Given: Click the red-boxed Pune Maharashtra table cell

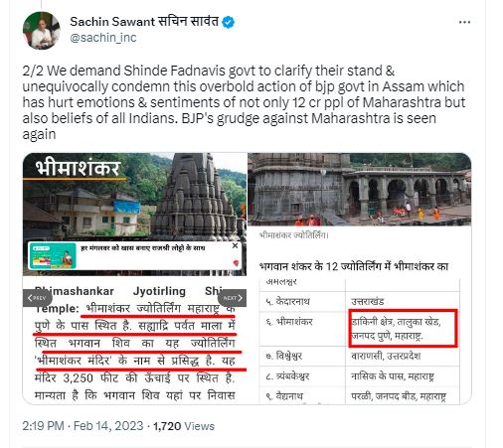Looking at the screenshot, I should pyautogui.click(x=403, y=328).
